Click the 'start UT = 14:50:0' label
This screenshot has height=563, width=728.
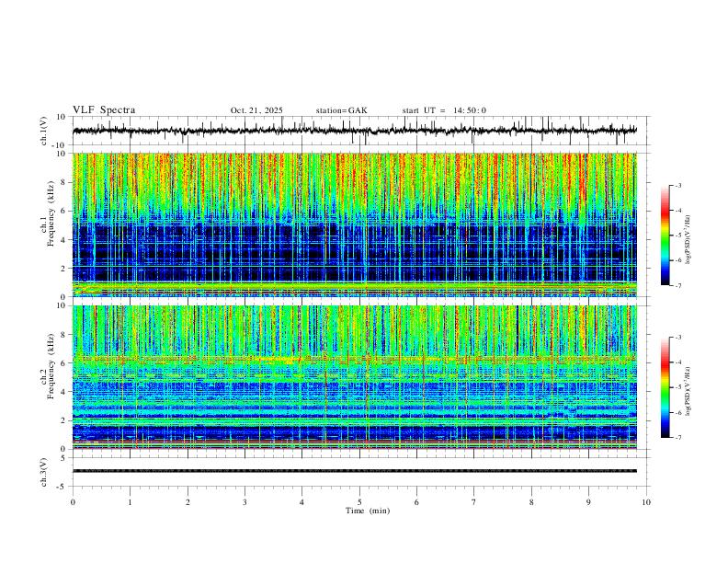pos(444,110)
